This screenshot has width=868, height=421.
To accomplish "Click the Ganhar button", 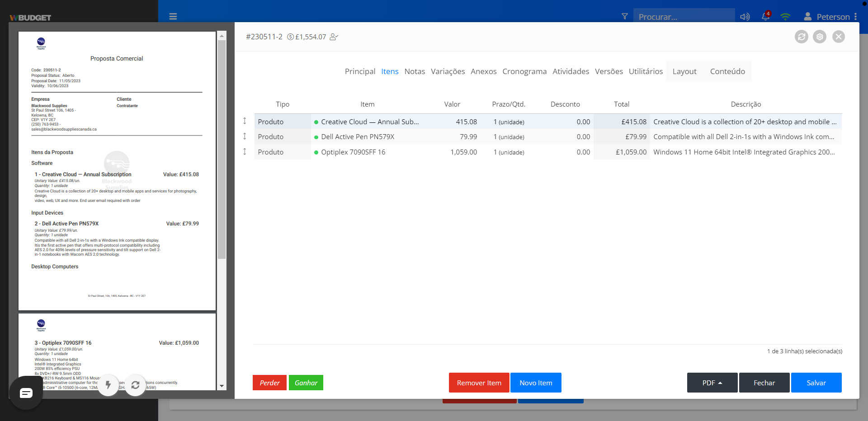I will coord(306,383).
